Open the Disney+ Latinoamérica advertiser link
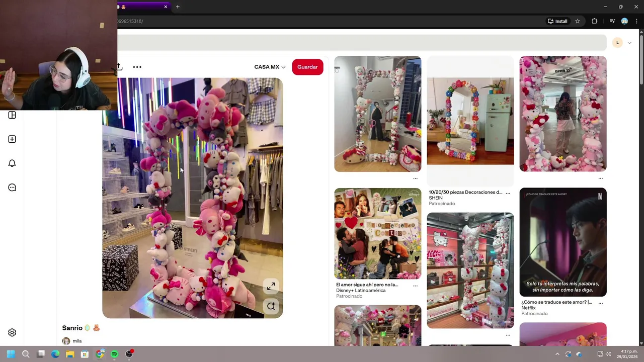The width and height of the screenshot is (644, 362). click(x=361, y=291)
